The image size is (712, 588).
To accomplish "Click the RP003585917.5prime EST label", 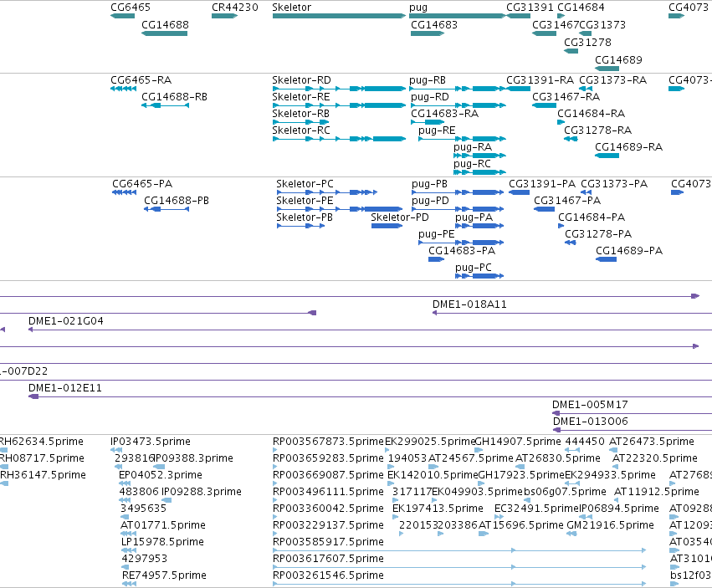I will tap(328, 542).
